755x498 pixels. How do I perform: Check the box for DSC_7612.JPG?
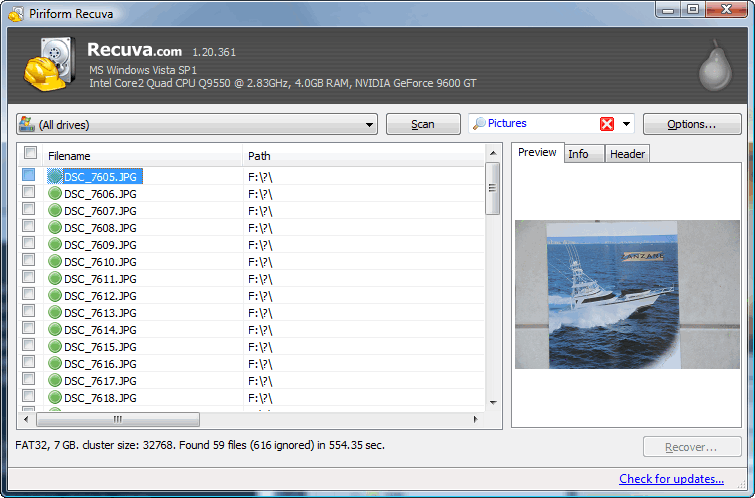28,293
